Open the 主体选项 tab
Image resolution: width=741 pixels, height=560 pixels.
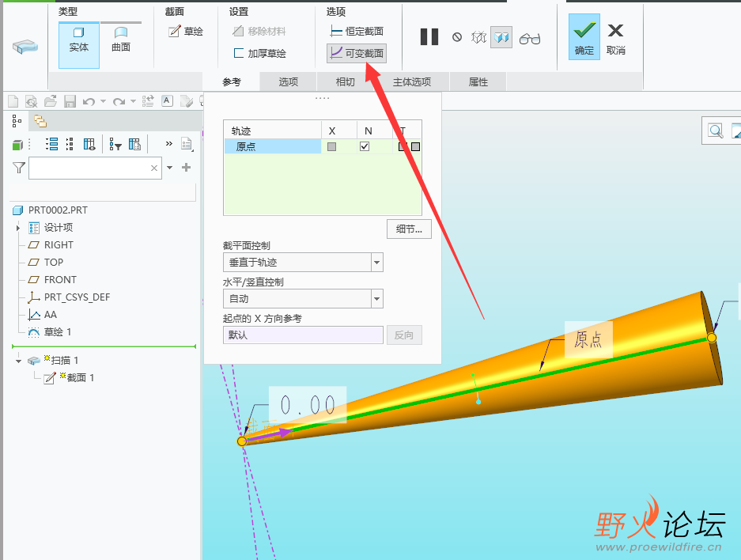pyautogui.click(x=411, y=81)
